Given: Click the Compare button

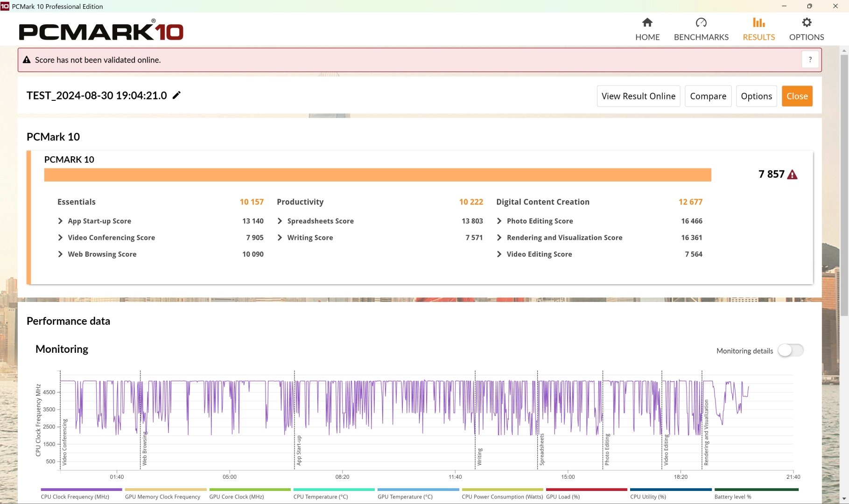Looking at the screenshot, I should click(x=708, y=96).
